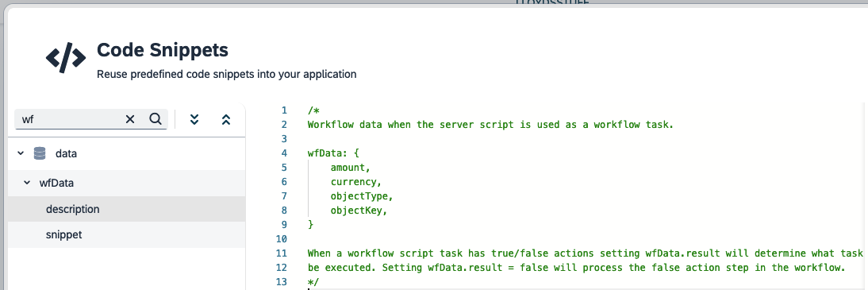Click the Code Snippets heading

point(162,50)
